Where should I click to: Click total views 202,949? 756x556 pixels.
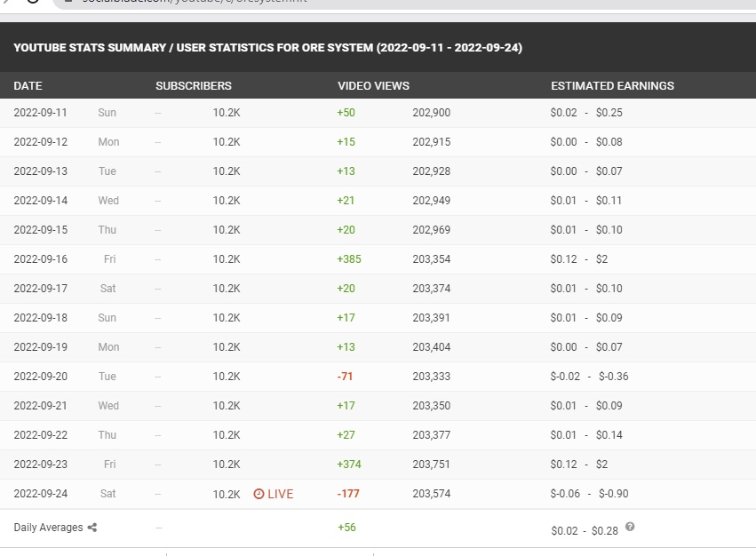[432, 201]
